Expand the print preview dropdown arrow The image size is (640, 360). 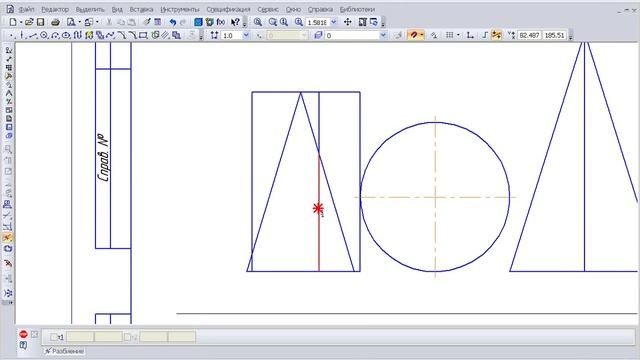(x=79, y=22)
